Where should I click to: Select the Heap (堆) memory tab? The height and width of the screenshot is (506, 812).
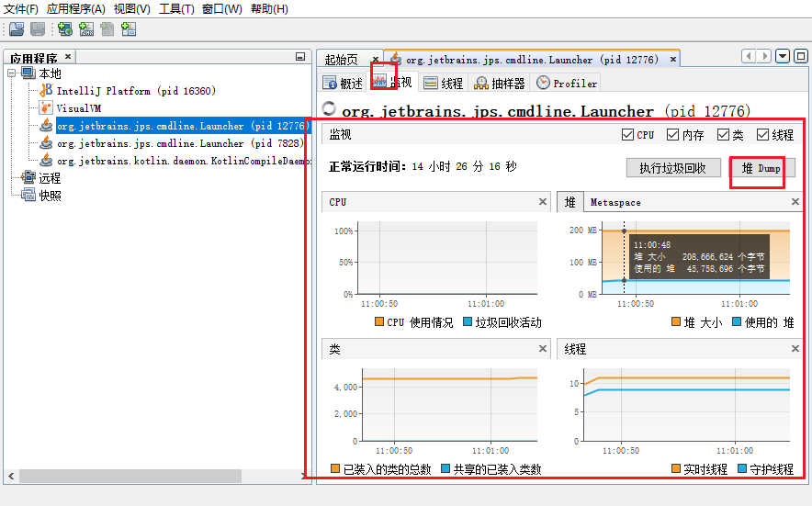coord(570,202)
